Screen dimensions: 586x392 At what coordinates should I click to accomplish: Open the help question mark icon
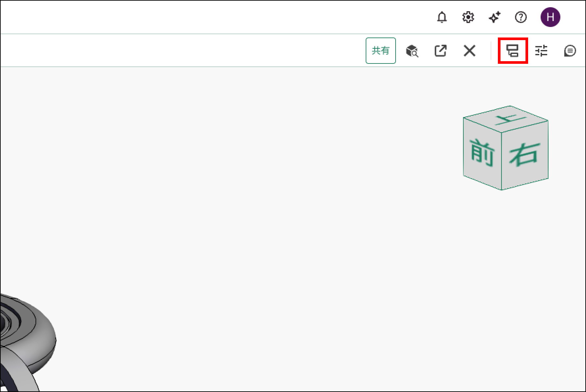click(x=521, y=17)
